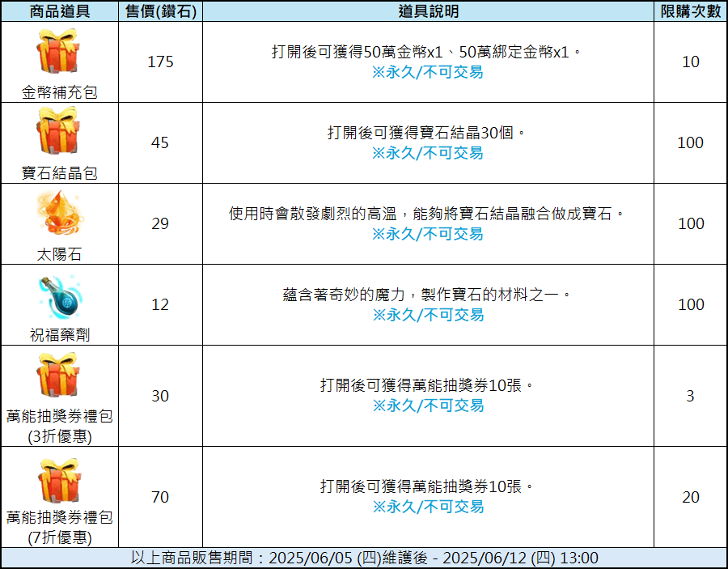Click the 售價(鑽石) column header
Viewport: 728px width, 569px height.
(x=161, y=11)
